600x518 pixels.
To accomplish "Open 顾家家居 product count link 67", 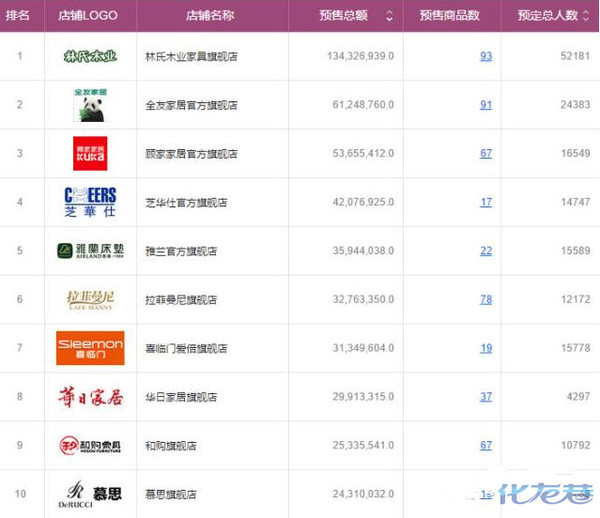I will click(486, 153).
